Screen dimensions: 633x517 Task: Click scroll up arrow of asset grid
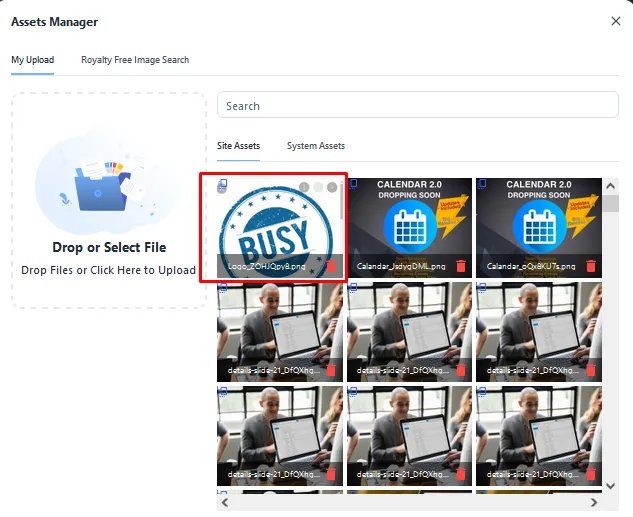610,186
